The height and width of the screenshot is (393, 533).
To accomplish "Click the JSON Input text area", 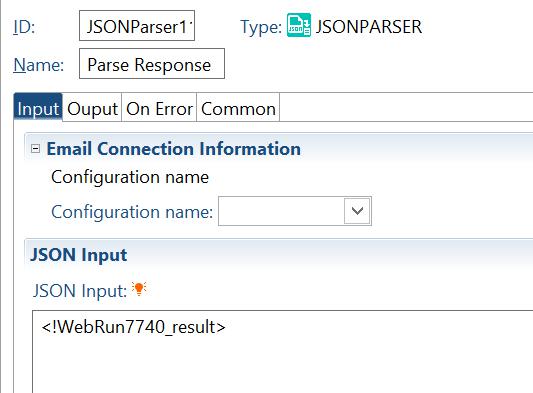I will 282,352.
